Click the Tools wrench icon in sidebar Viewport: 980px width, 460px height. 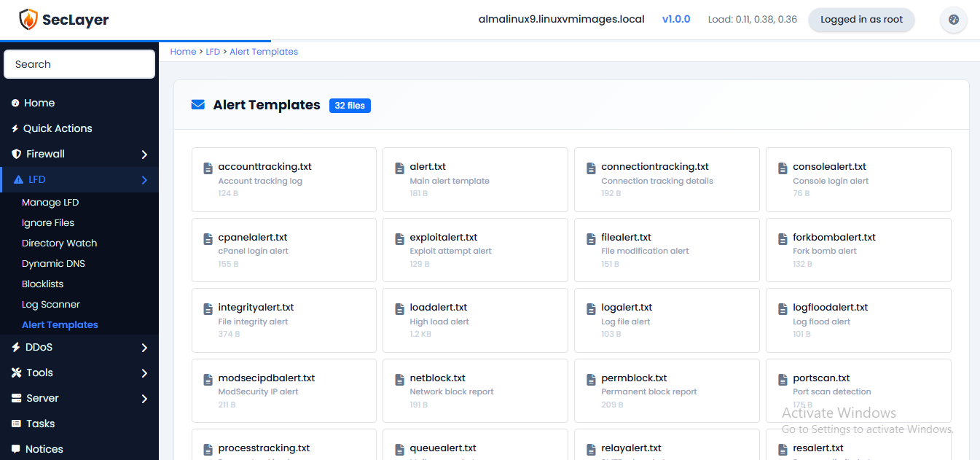coord(16,373)
